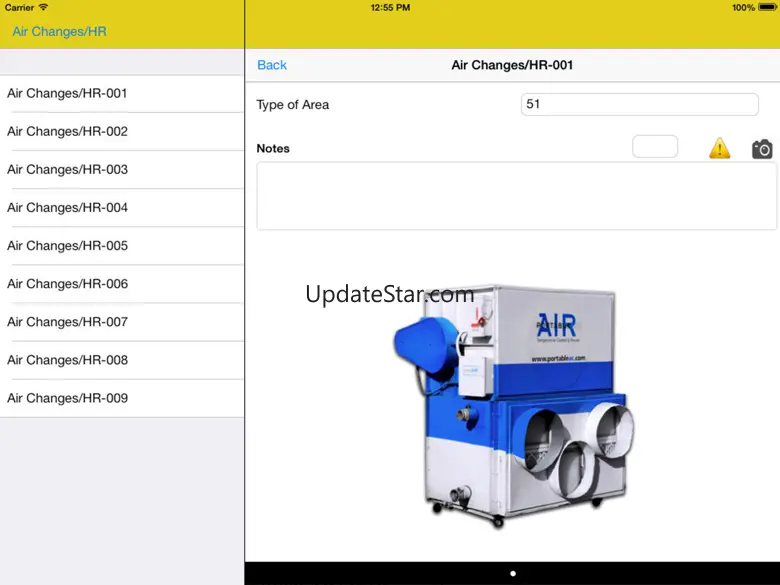Viewport: 780px width, 585px height.
Task: Tap the Type of Area label
Action: [x=292, y=105]
